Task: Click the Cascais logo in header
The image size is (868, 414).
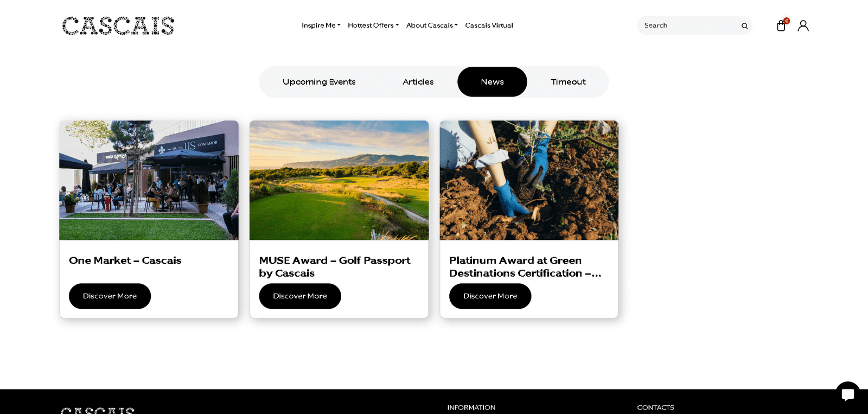Action: click(118, 26)
